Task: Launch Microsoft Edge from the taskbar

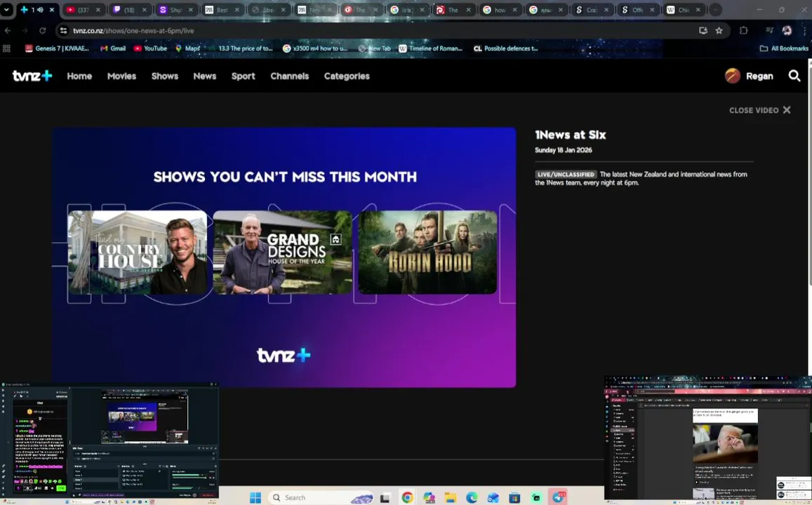Action: coord(472,498)
